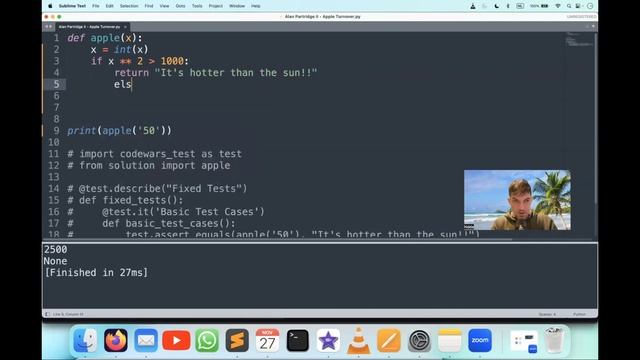This screenshot has width=640, height=360.
Task: Open the Apple menu
Action: coord(50,6)
